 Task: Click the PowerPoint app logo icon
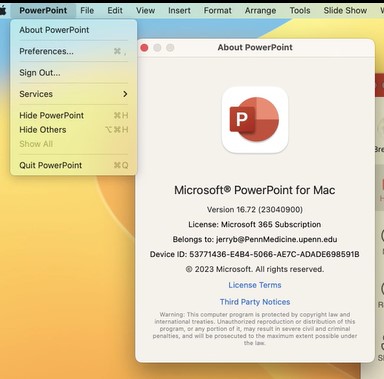[x=255, y=120]
